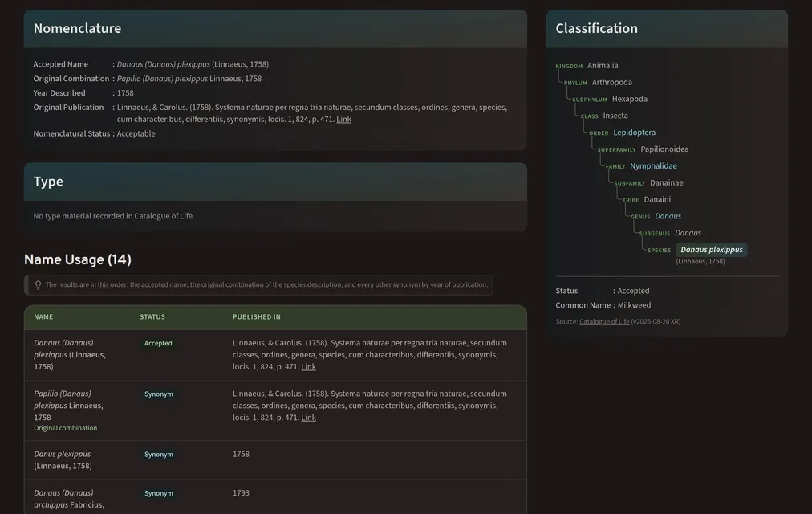Click the Original Combination value in Nomenclature
This screenshot has height=514, width=812.
coord(189,79)
